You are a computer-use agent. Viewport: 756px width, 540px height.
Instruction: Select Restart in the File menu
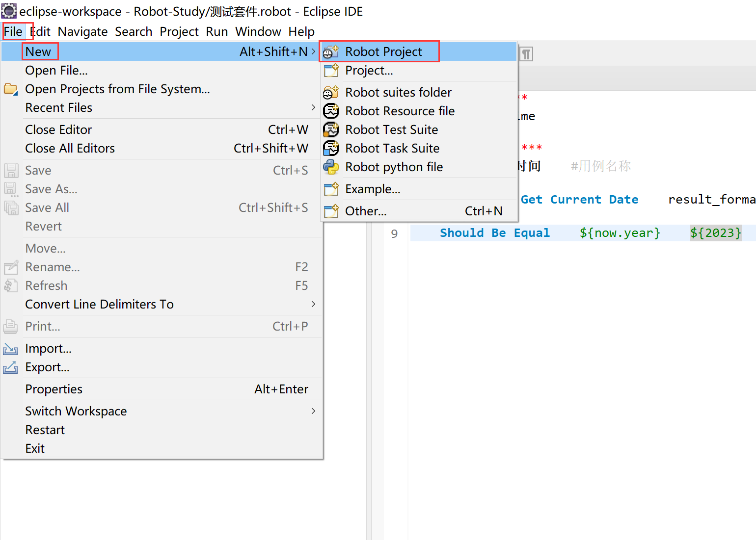[x=161, y=430]
